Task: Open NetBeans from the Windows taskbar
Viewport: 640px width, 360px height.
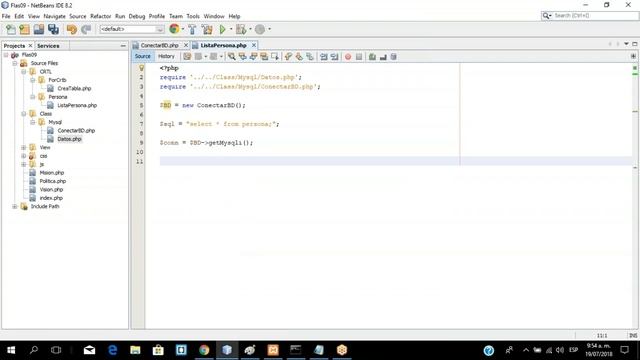Action: (227, 350)
